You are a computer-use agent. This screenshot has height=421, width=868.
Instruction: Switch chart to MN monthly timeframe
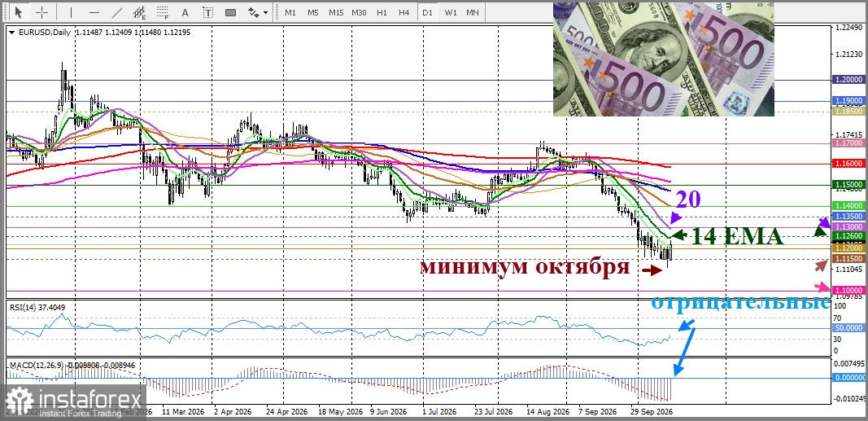coord(472,12)
